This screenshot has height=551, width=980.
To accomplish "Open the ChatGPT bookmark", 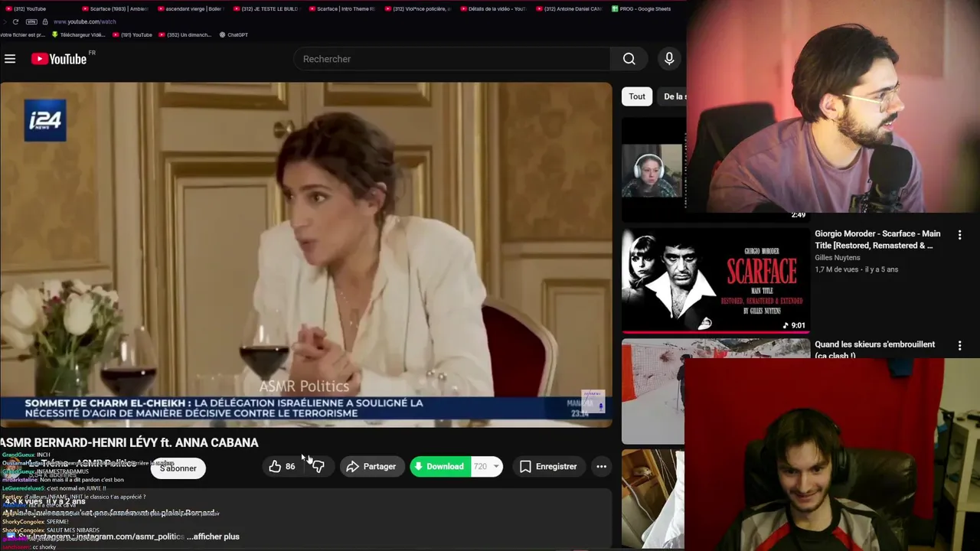I will pos(234,34).
